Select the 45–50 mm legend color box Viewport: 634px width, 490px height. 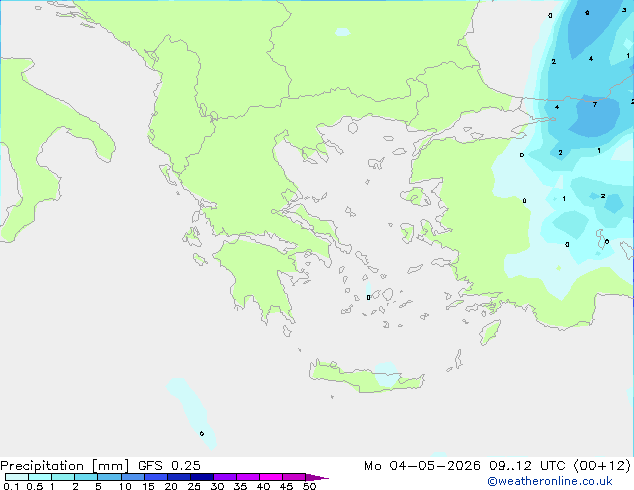(x=294, y=477)
